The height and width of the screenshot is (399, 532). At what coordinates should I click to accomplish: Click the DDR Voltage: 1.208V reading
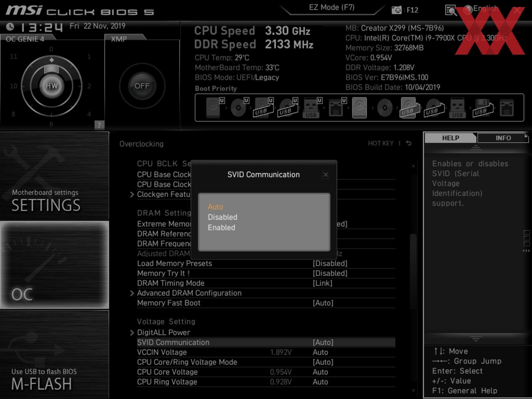point(380,68)
